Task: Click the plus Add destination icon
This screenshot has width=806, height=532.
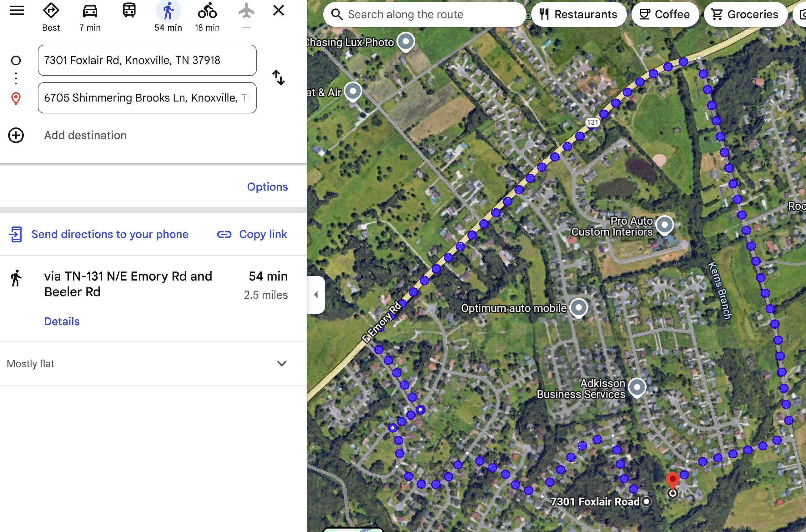Action: coord(16,135)
